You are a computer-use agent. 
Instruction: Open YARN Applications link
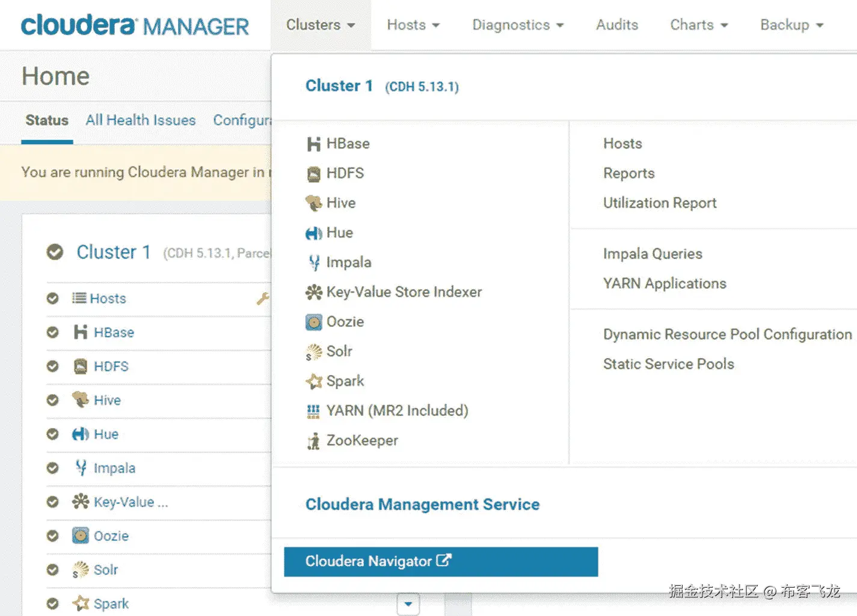tap(665, 283)
